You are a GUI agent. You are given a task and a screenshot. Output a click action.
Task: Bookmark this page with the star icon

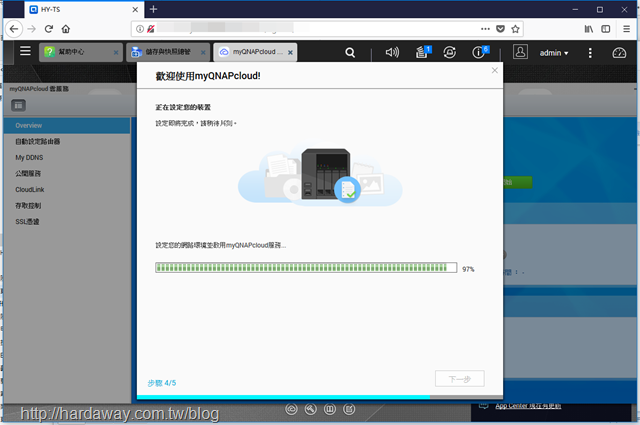515,29
